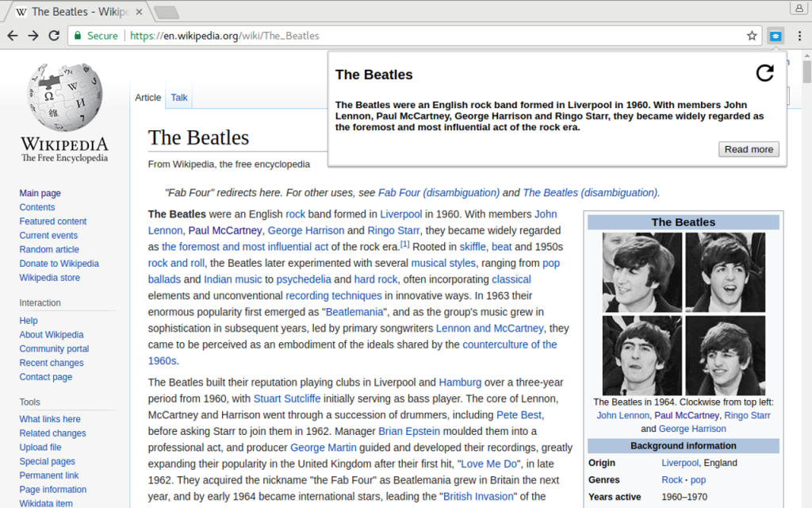Follow the psychedelia link
The height and width of the screenshot is (508, 812).
coord(304,279)
